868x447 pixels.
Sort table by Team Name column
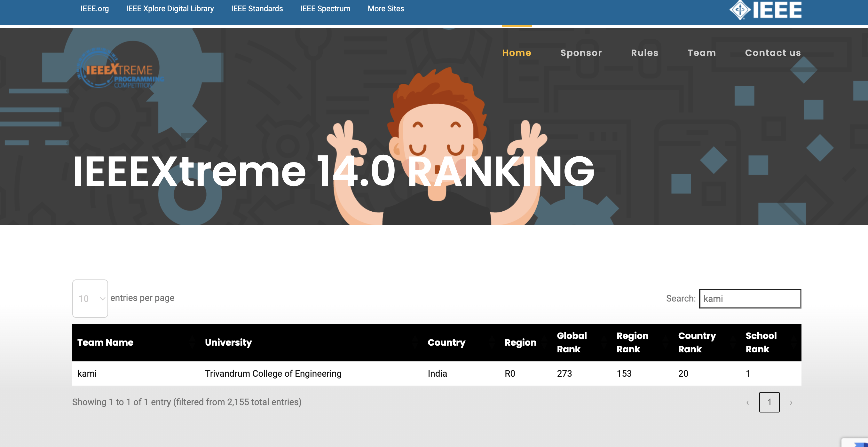click(136, 342)
